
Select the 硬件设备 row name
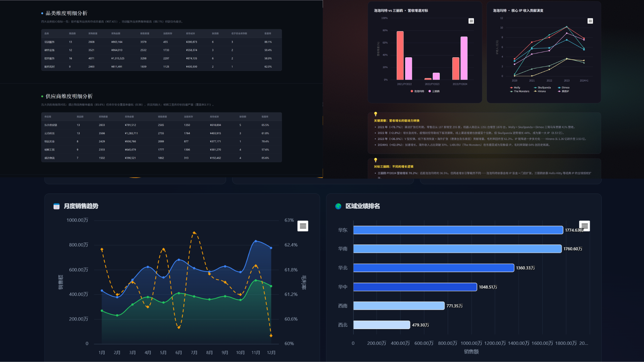[x=49, y=50]
